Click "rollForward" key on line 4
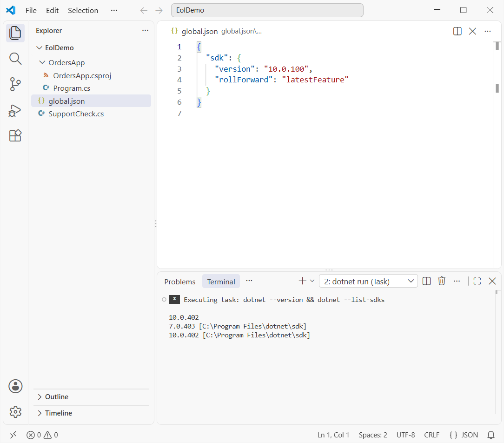 (x=243, y=80)
